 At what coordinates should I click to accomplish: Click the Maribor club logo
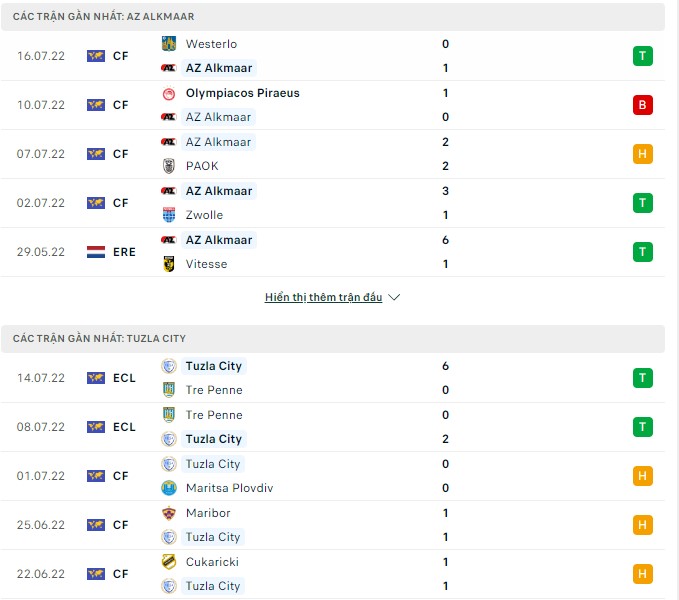(169, 513)
